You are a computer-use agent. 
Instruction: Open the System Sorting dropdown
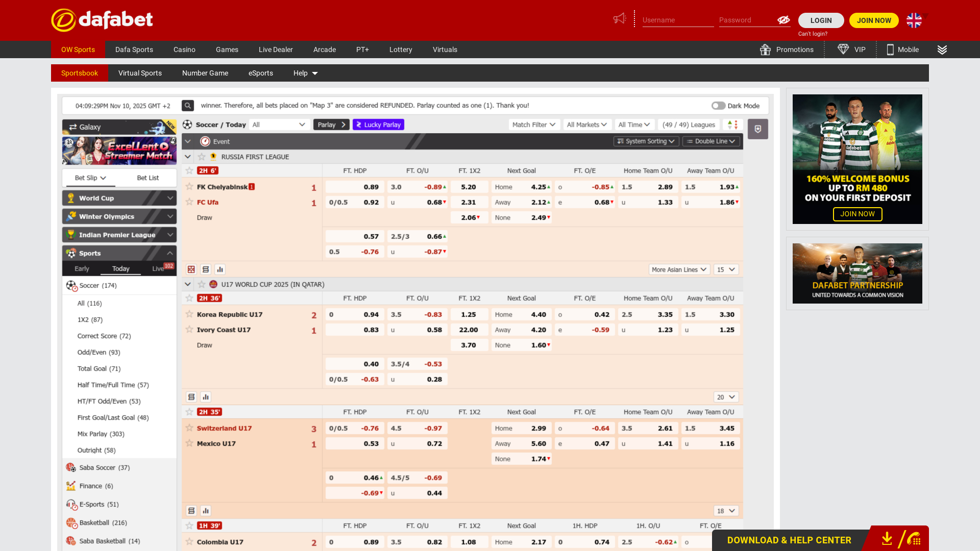click(646, 141)
